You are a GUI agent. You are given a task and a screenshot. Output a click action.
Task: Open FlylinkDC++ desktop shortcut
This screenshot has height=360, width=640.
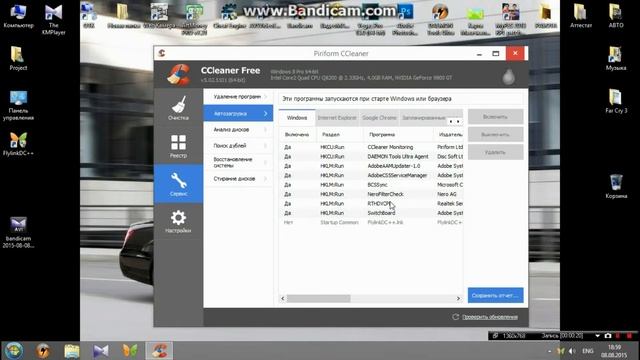(18, 144)
